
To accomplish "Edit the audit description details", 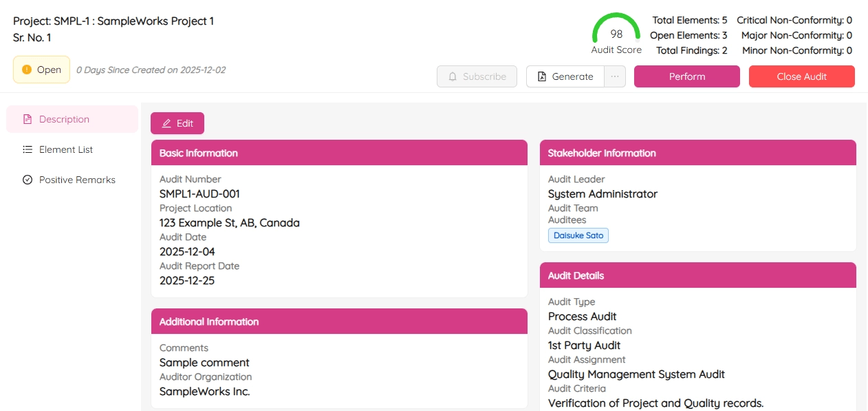I will [177, 123].
